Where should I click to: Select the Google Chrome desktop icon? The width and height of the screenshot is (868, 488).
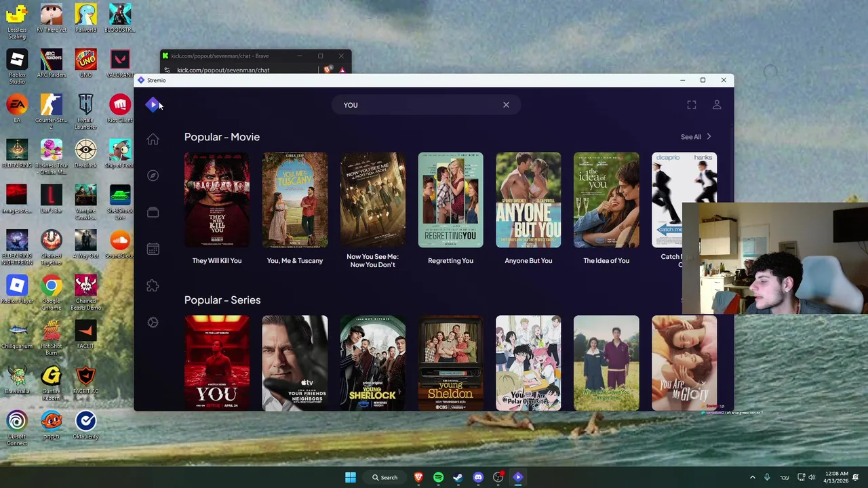(52, 293)
